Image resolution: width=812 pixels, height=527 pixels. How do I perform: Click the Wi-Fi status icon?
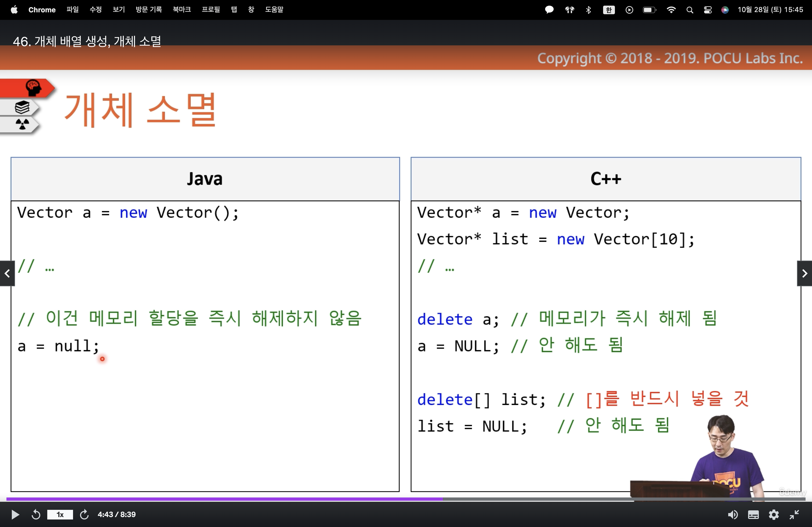coord(671,10)
